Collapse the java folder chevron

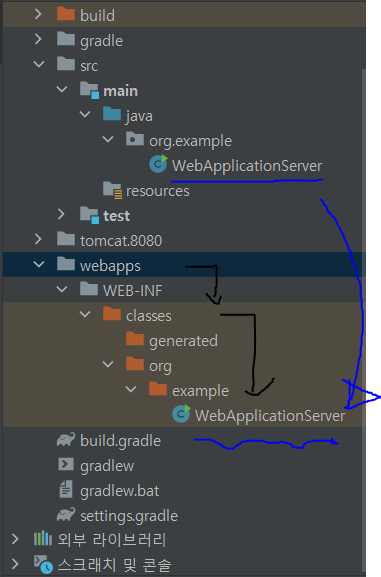click(85, 114)
